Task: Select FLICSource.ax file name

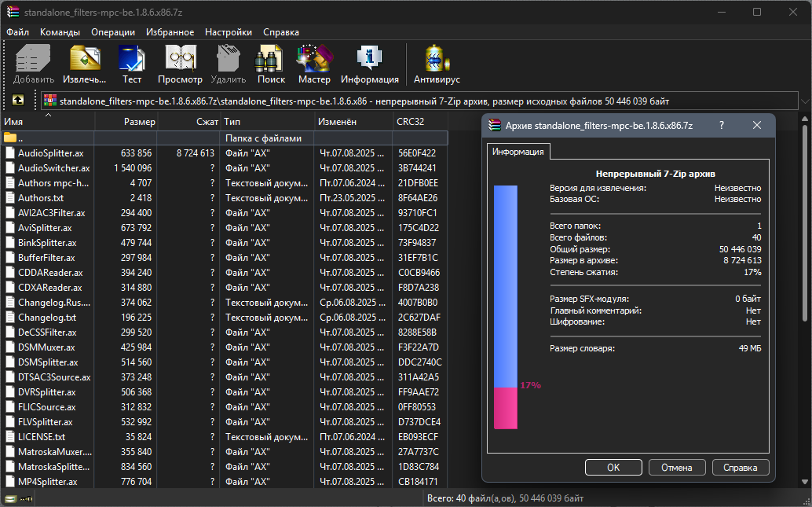Action: pyautogui.click(x=47, y=407)
